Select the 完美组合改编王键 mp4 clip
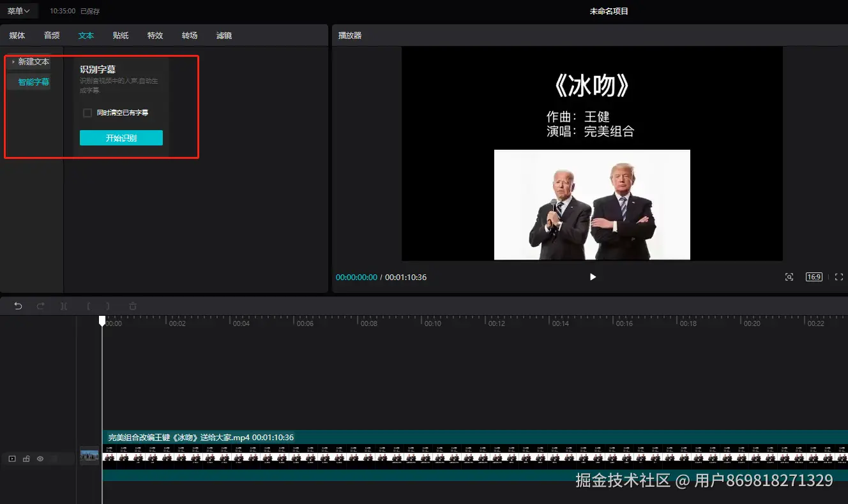 [474, 456]
